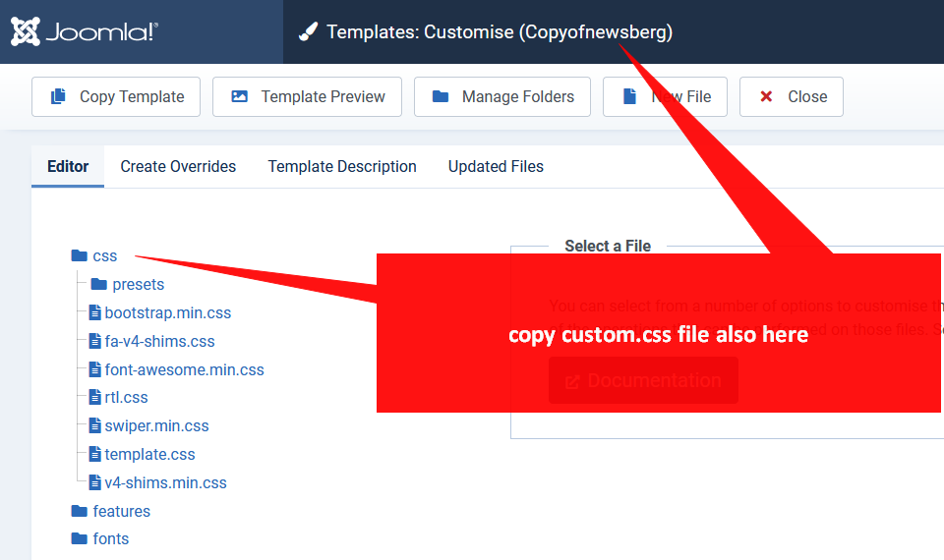Switch to the Create Overrides tab
This screenshot has height=560, width=944.
point(178,167)
